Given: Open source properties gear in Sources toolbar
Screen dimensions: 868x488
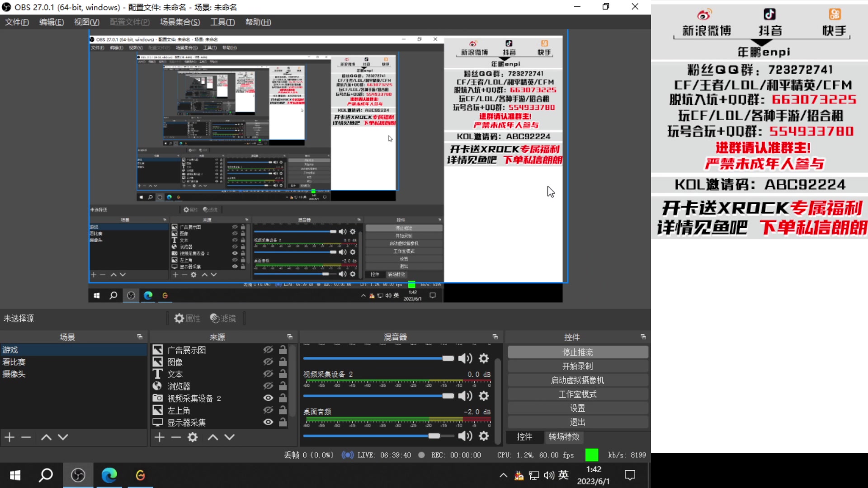Looking at the screenshot, I should click(193, 437).
